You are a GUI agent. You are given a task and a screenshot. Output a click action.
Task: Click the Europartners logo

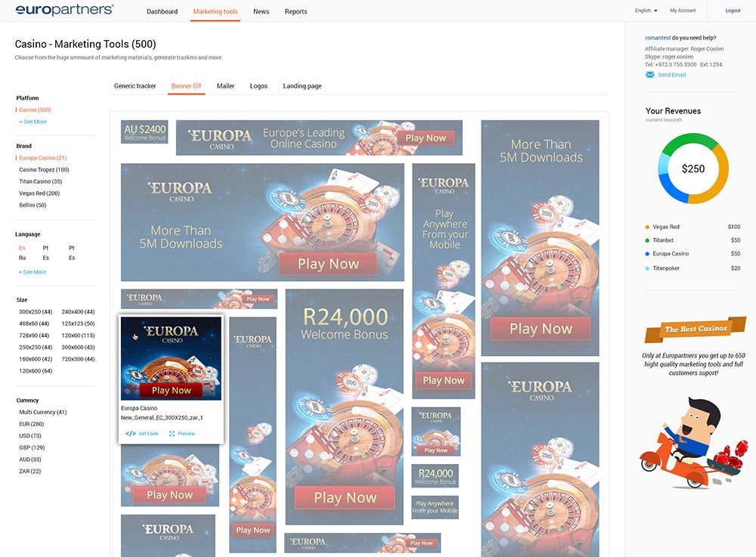tap(65, 10)
